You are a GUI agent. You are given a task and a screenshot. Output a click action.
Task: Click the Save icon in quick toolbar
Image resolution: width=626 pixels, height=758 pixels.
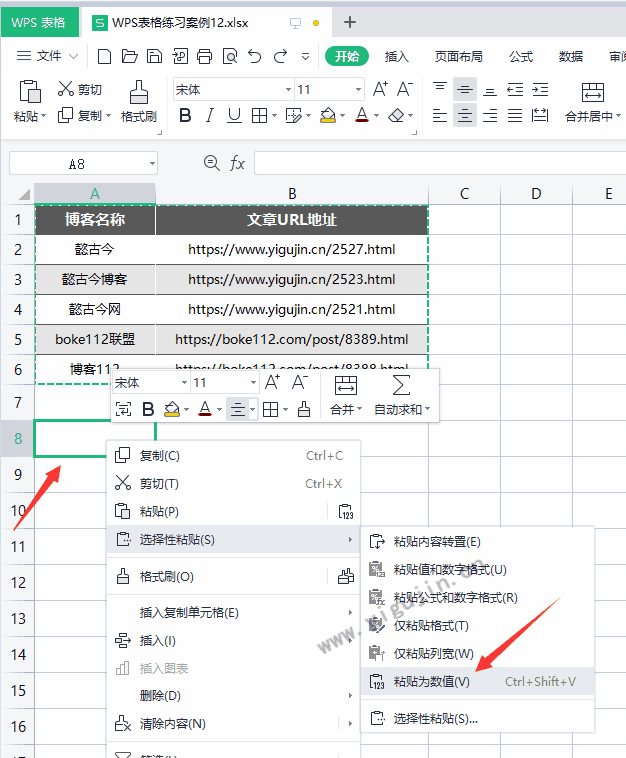coord(154,57)
